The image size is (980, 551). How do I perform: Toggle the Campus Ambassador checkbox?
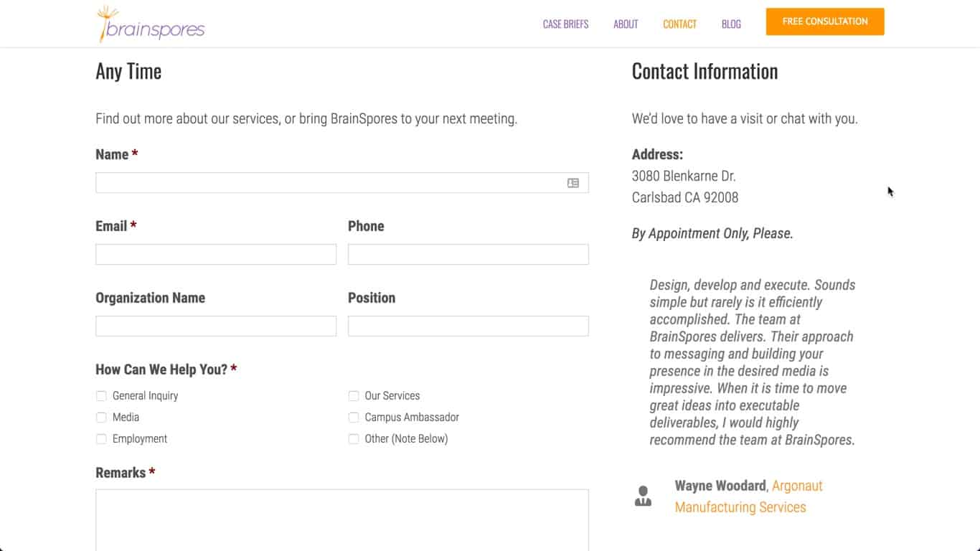point(354,418)
